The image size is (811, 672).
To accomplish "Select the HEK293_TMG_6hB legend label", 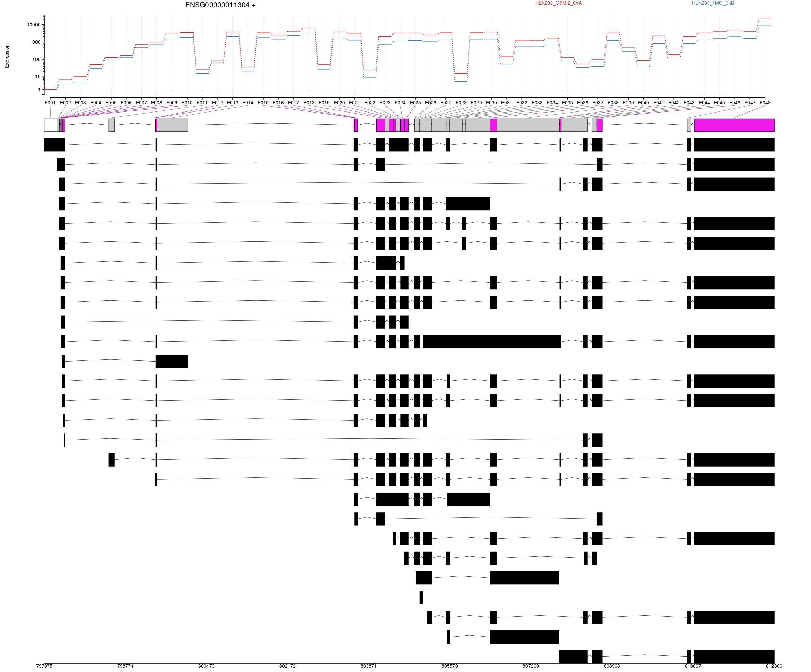I will pyautogui.click(x=713, y=3).
